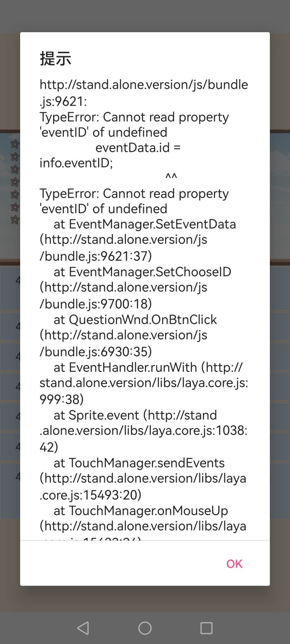Screen dimensions: 290x644
Task: Tap the OK button in the dialog
Action: tap(234, 563)
